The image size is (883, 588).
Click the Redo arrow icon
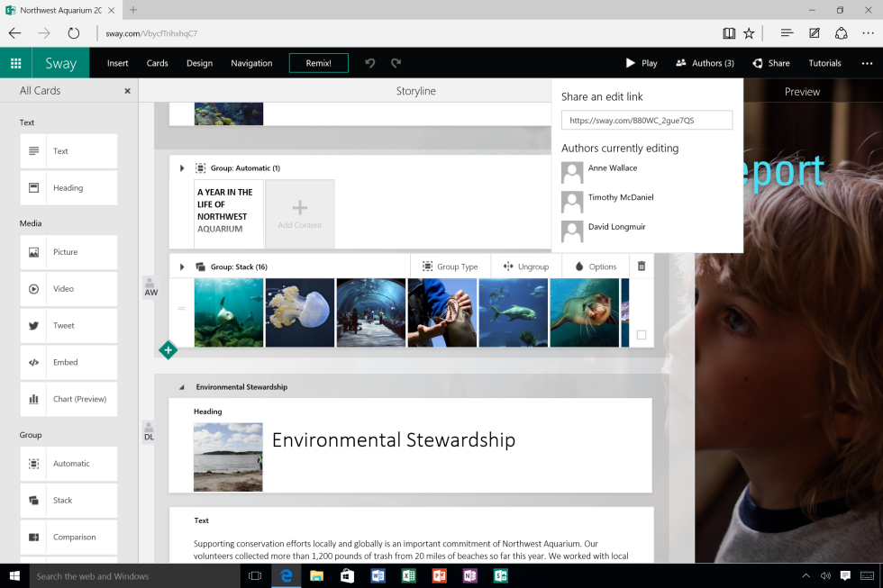396,63
